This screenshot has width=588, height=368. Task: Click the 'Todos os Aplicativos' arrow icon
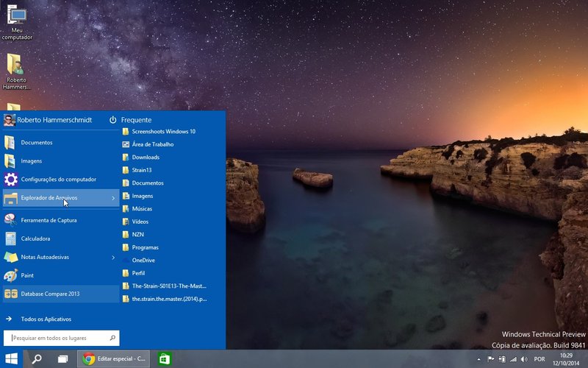click(x=9, y=319)
